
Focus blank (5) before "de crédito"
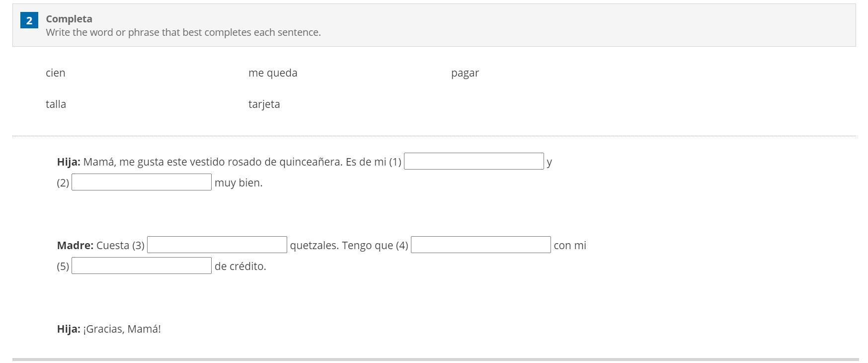142,266
